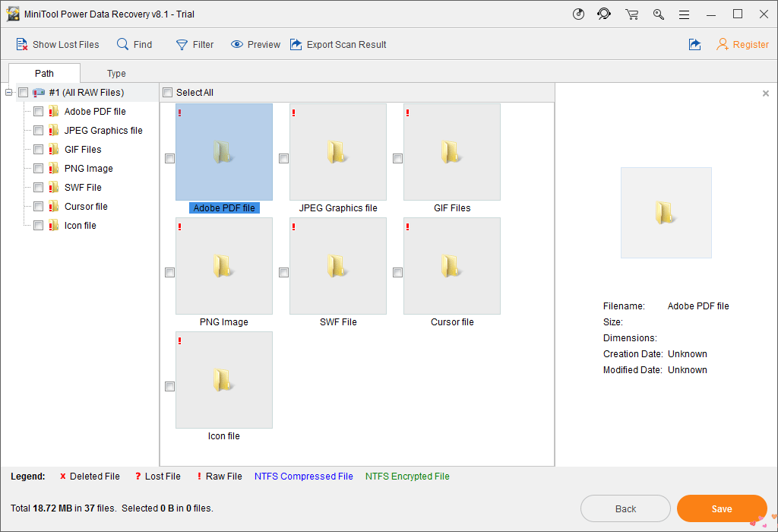Select Cursor file thumbnail

(x=452, y=266)
